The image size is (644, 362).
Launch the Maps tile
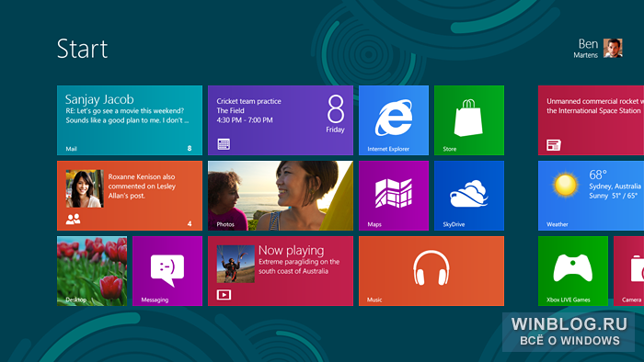tap(394, 196)
